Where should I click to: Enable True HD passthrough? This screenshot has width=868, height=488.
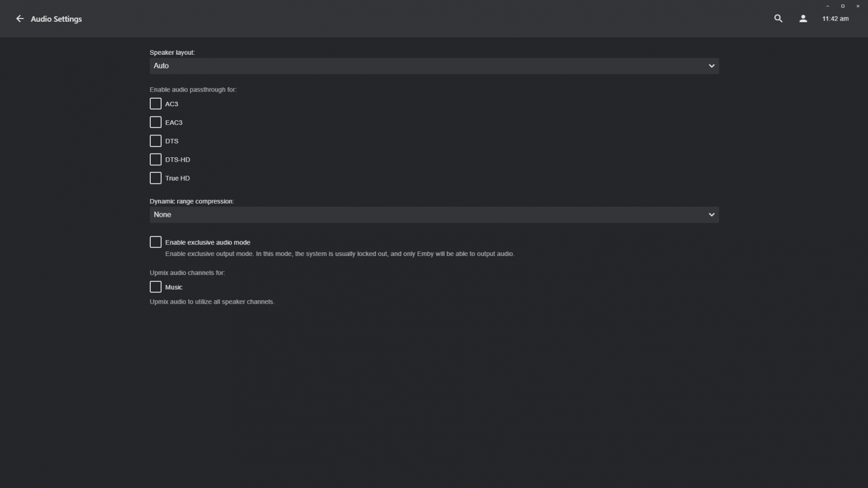coord(156,178)
